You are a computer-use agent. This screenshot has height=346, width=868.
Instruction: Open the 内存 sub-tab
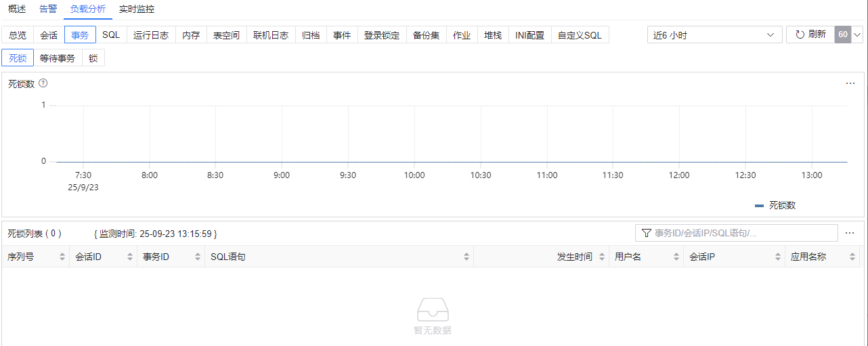(x=191, y=35)
